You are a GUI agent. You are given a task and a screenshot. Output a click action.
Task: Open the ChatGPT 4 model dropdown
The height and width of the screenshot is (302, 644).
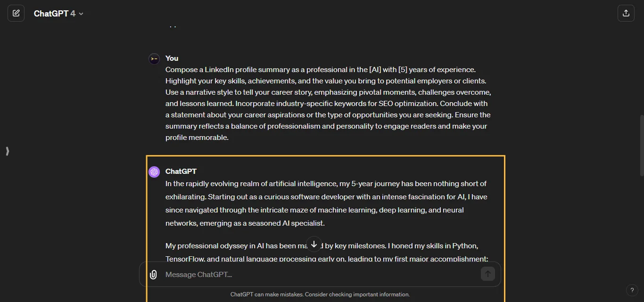point(58,13)
